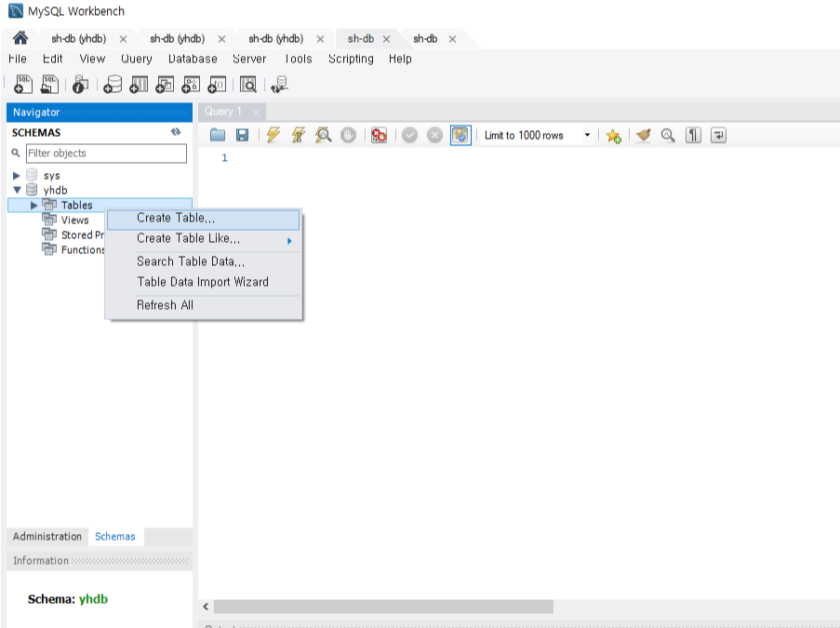Viewport: 840px width, 628px height.
Task: Expand the Tables node
Action: [33, 205]
